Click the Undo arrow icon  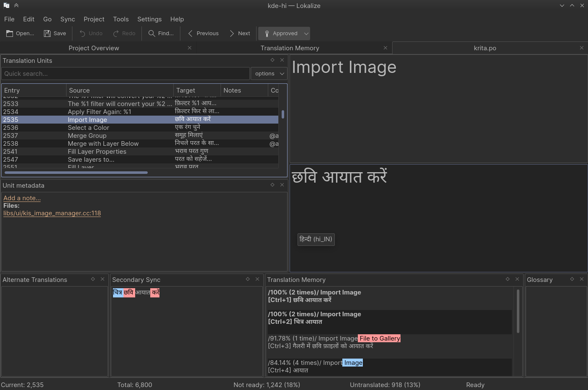pyautogui.click(x=82, y=33)
